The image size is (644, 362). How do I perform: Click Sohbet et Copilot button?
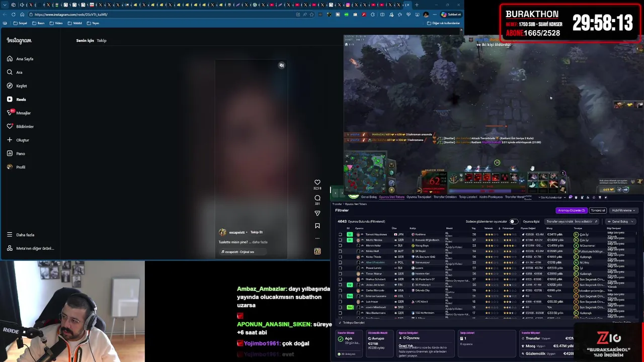pyautogui.click(x=451, y=15)
